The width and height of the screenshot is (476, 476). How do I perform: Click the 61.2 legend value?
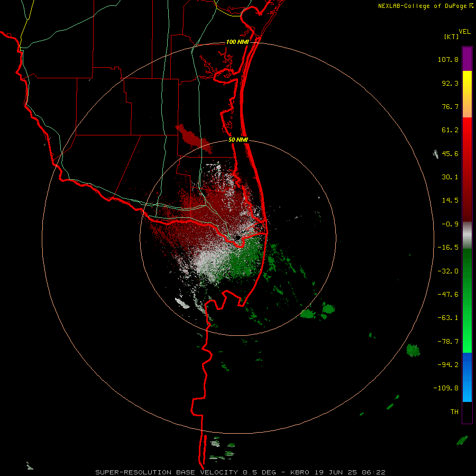coord(450,130)
